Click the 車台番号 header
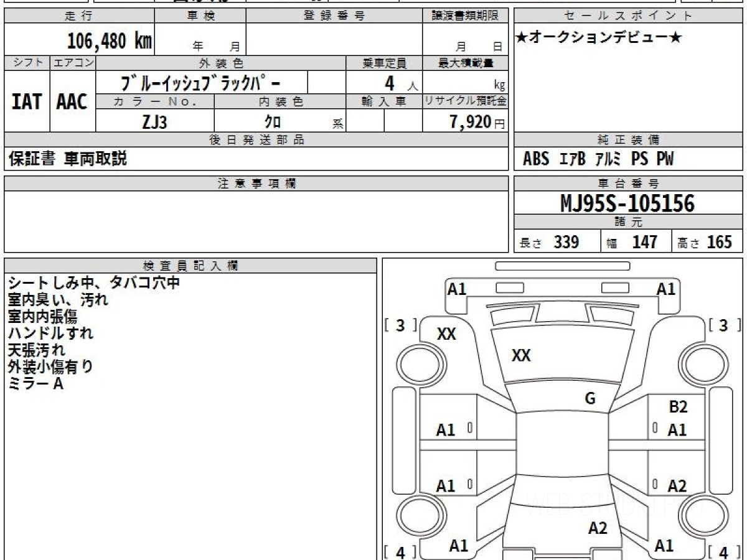The width and height of the screenshot is (747, 560). coord(628,184)
